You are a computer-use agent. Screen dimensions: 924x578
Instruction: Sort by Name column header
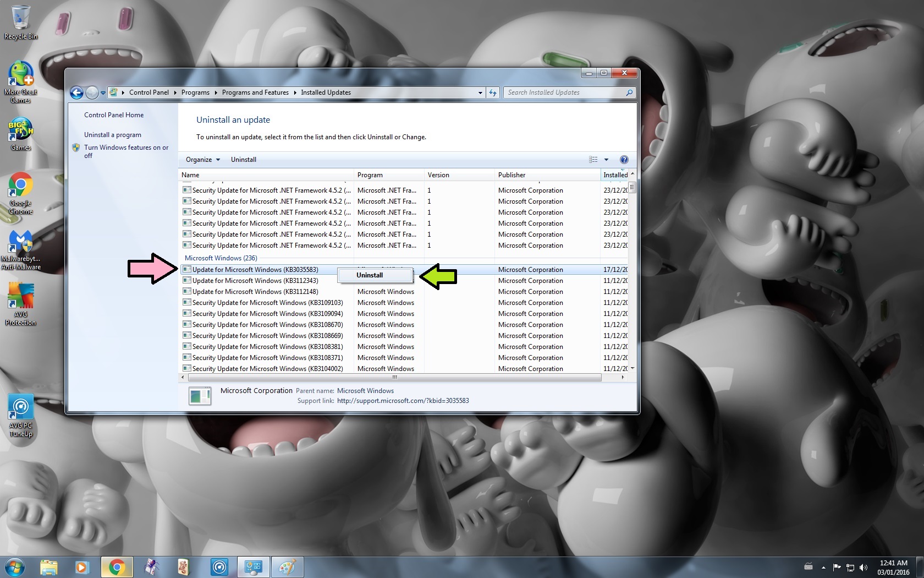point(266,175)
